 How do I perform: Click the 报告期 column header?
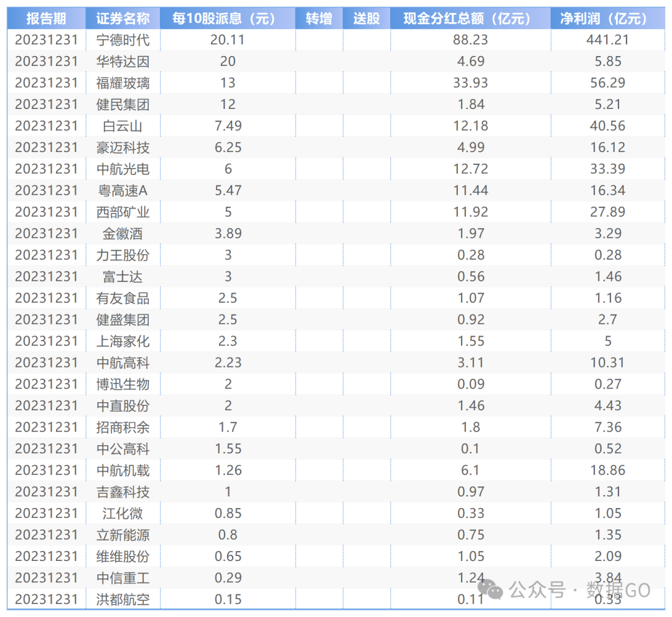coord(46,19)
